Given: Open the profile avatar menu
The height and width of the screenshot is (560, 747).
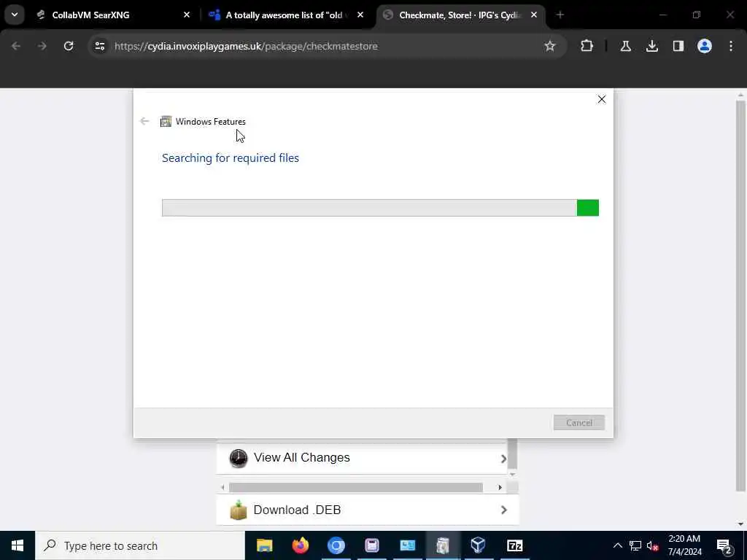Looking at the screenshot, I should click(x=705, y=46).
